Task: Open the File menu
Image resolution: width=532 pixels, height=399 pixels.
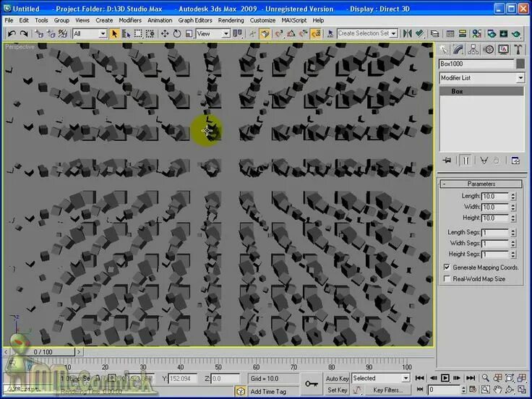Action: tap(9, 20)
